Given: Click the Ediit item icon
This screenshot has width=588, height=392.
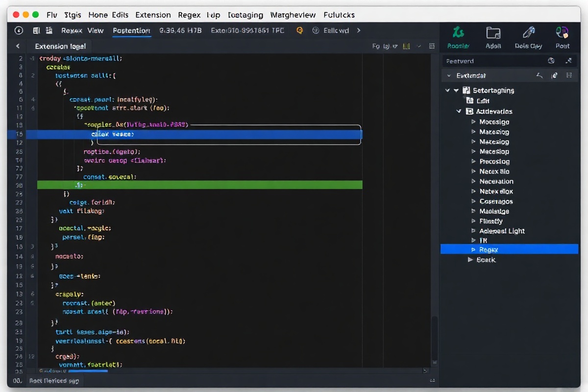Looking at the screenshot, I should (x=470, y=101).
